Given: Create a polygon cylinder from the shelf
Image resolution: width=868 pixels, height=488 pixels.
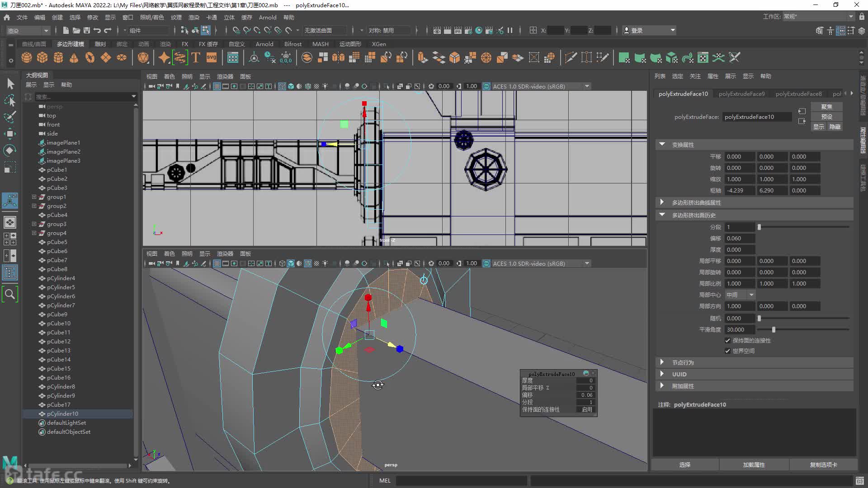Looking at the screenshot, I should click(x=58, y=58).
